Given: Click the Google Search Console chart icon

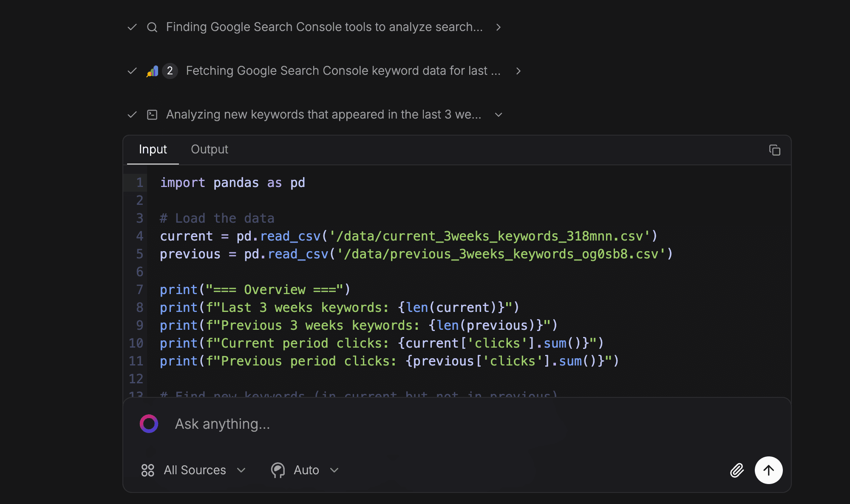Looking at the screenshot, I should (152, 71).
